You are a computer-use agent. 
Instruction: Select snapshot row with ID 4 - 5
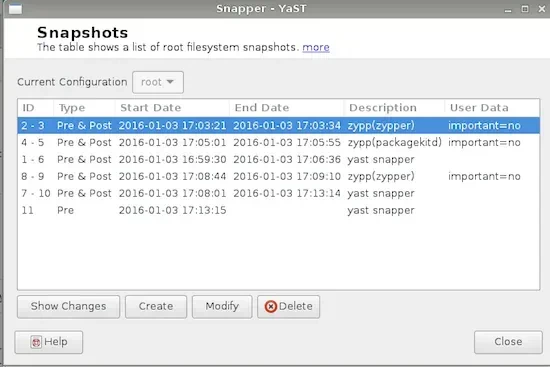tap(279, 142)
